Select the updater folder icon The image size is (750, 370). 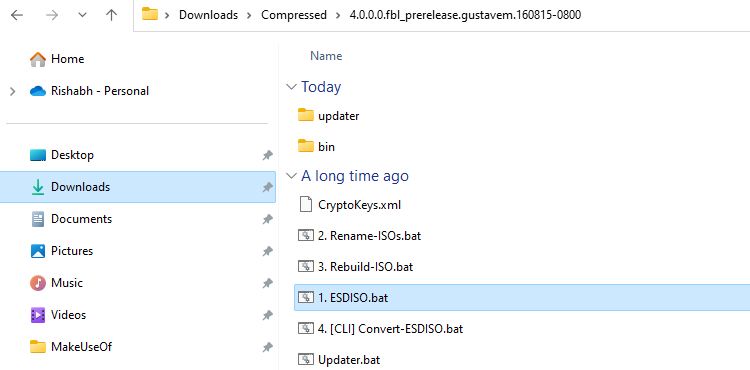pos(306,115)
